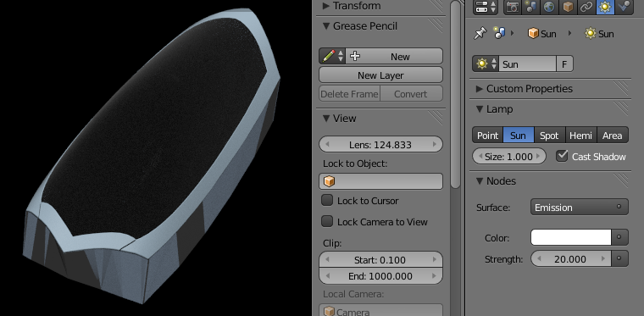Image resolution: width=644 pixels, height=316 pixels.
Task: Click New grease pencil data button
Action: [394, 56]
